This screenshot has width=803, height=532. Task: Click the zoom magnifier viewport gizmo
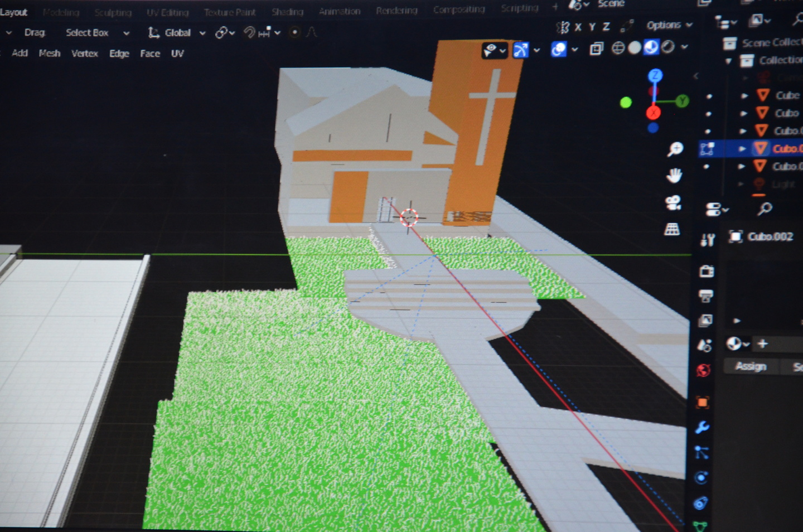tap(675, 149)
